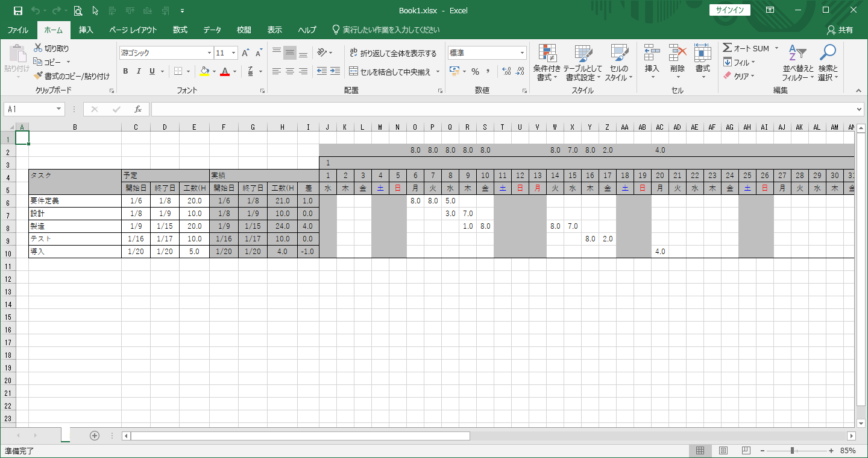This screenshot has width=868, height=458.
Task: Toggle Wrap Text for the cell
Action: click(x=393, y=53)
